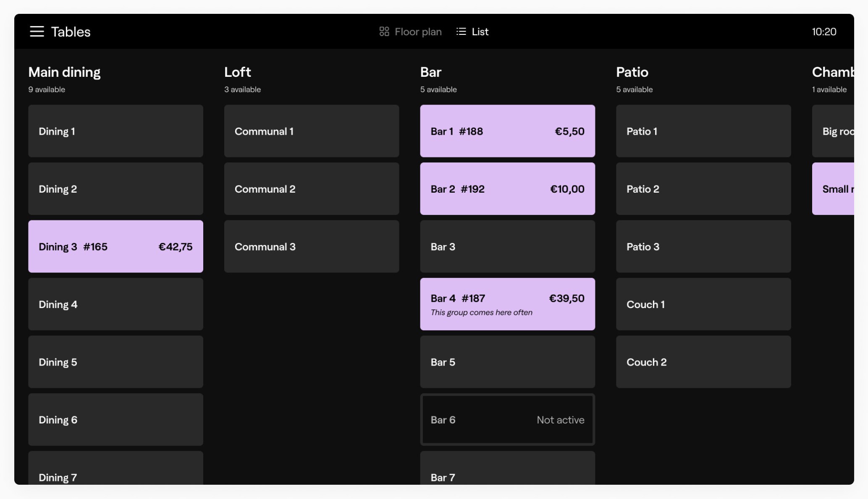The image size is (868, 499).
Task: Choose the Communal 3 table
Action: click(312, 246)
